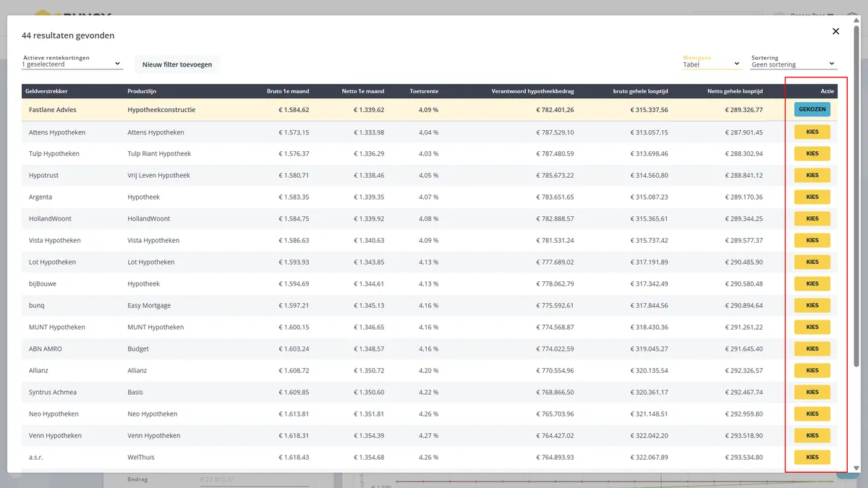This screenshot has height=488, width=868.
Task: Click the amount € 782.401,26
Action: (555, 110)
